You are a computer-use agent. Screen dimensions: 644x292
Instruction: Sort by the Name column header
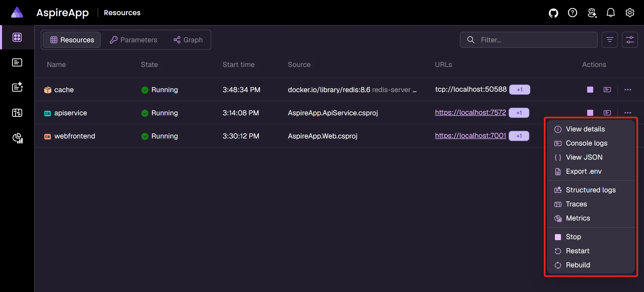tap(56, 65)
